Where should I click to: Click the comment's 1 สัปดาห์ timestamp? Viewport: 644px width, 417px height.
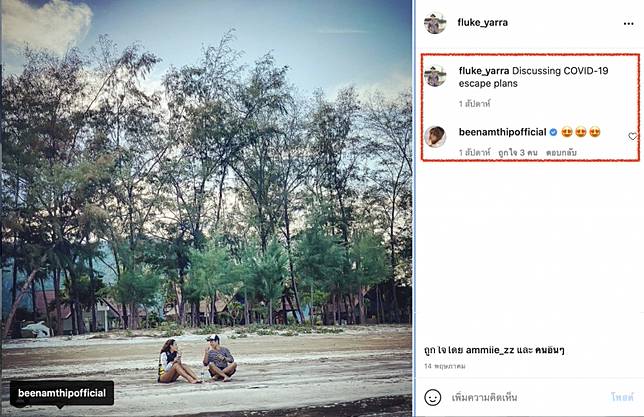474,153
